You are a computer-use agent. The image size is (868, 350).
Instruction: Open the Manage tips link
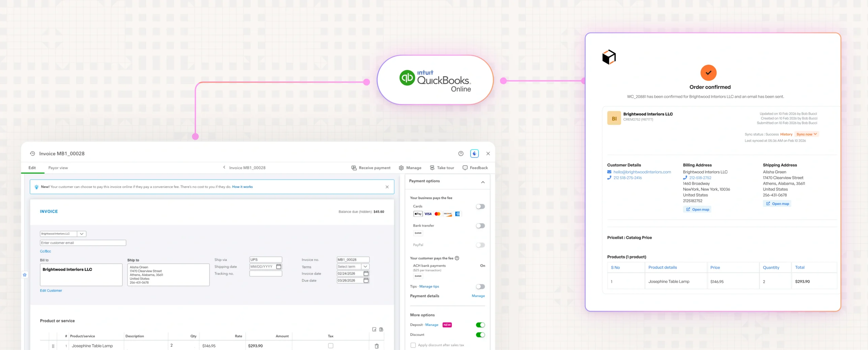[429, 287]
